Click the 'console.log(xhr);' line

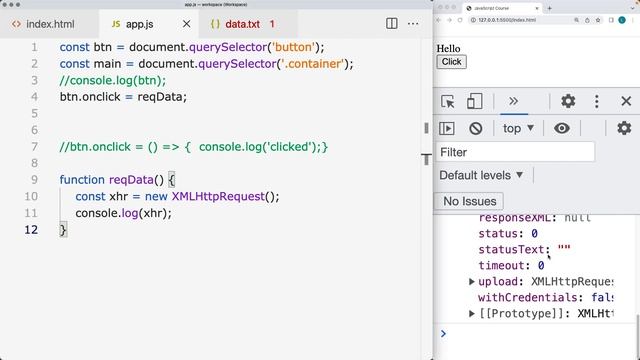(123, 213)
